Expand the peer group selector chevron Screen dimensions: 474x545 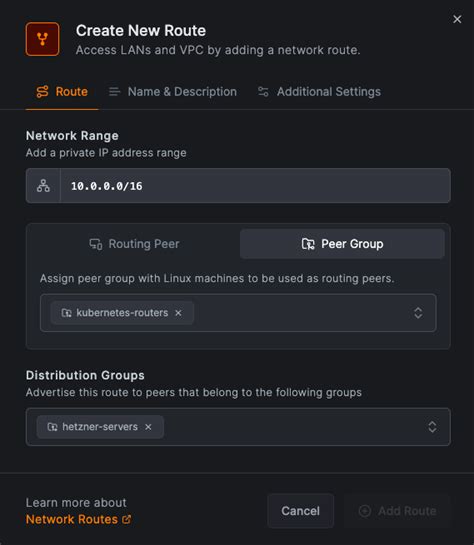click(x=418, y=313)
